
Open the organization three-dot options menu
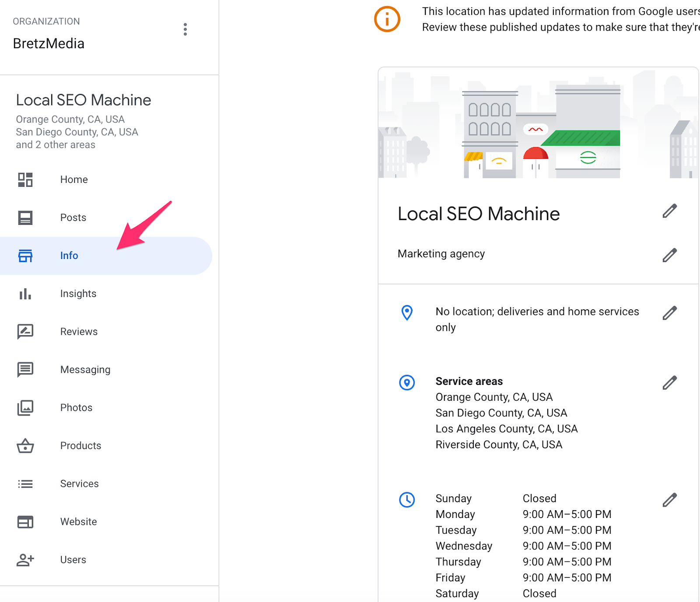click(x=185, y=29)
